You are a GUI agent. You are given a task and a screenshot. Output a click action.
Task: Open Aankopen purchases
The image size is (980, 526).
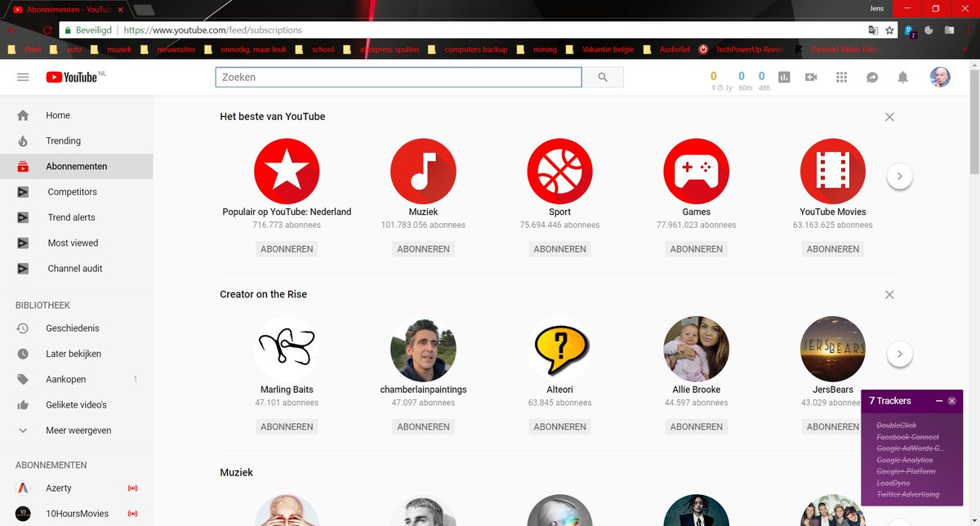pos(76,379)
